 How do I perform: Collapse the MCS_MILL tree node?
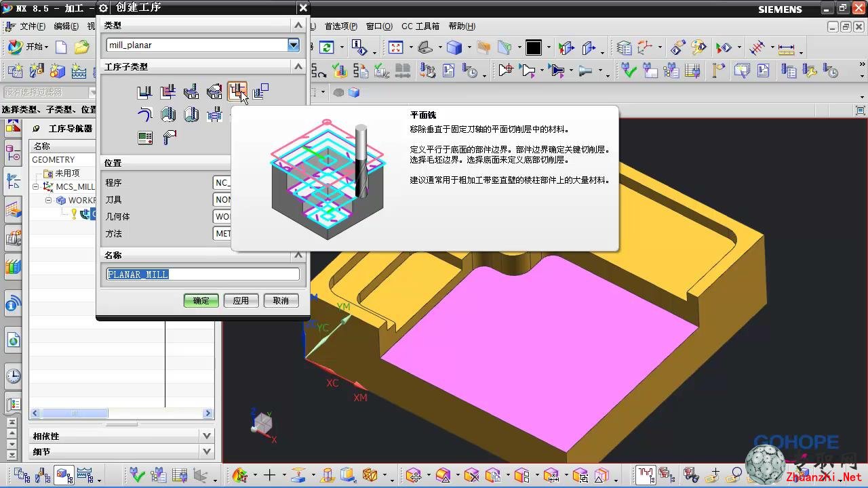[36, 186]
